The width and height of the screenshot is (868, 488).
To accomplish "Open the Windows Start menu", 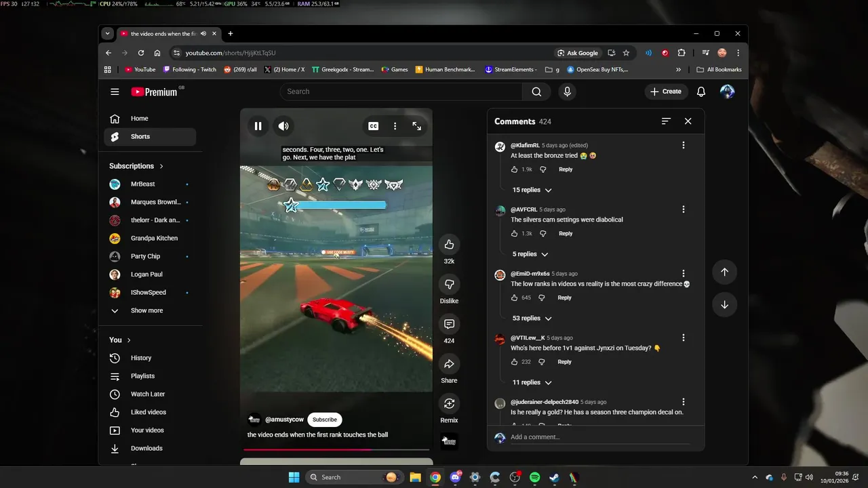I will [294, 477].
